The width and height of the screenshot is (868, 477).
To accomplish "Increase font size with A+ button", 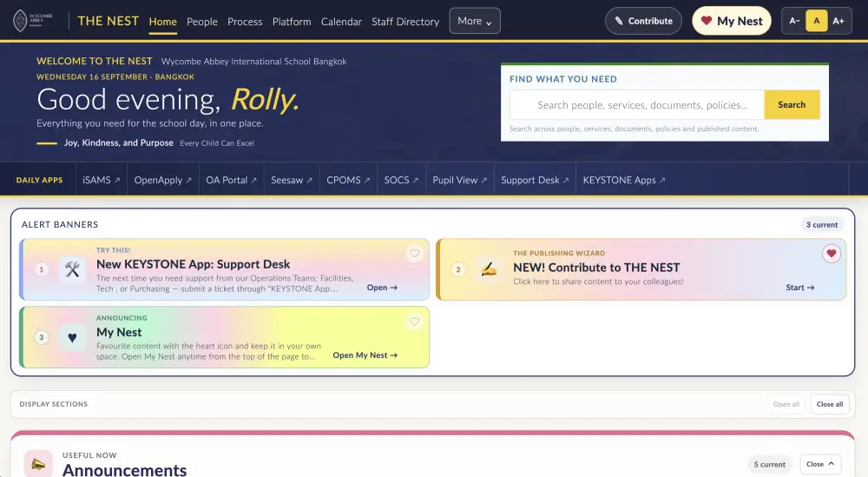I will click(838, 21).
